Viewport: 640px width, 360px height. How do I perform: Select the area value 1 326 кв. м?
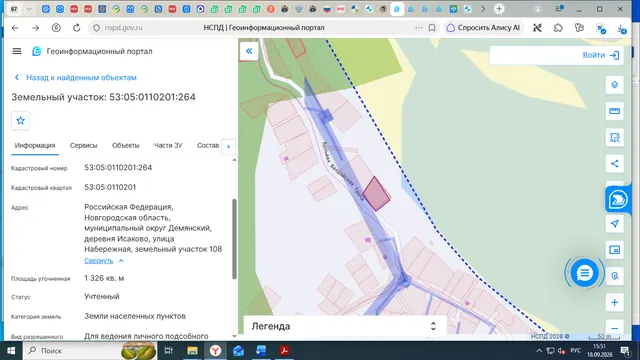click(104, 278)
